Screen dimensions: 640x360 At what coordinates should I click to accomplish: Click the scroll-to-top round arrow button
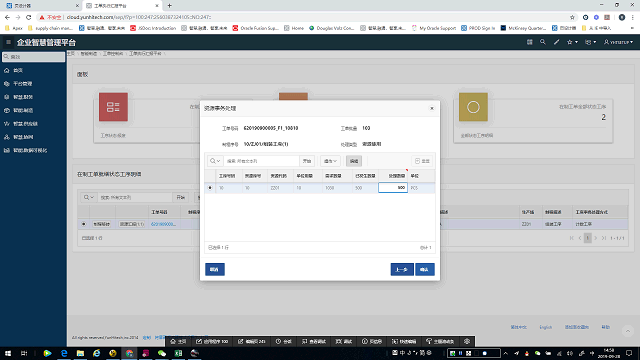(x=628, y=331)
